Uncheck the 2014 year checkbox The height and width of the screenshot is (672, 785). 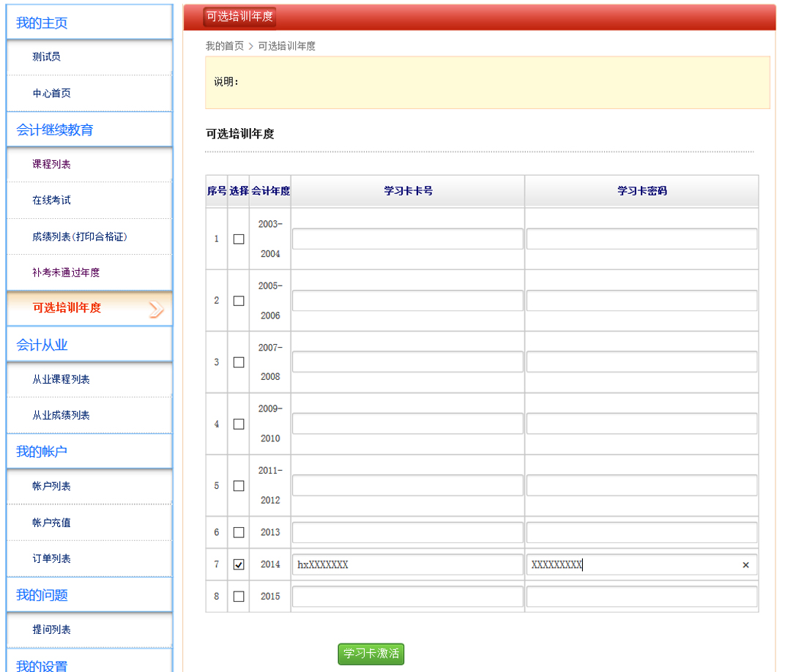pos(239,565)
